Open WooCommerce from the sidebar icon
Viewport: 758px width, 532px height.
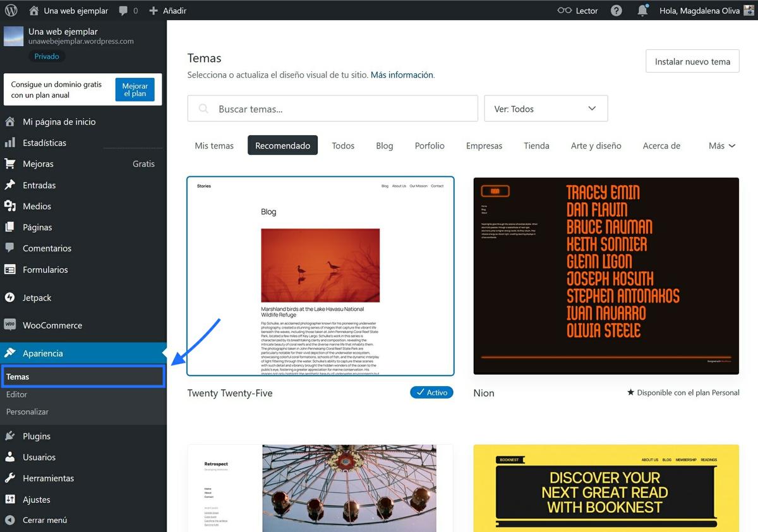(x=13, y=325)
